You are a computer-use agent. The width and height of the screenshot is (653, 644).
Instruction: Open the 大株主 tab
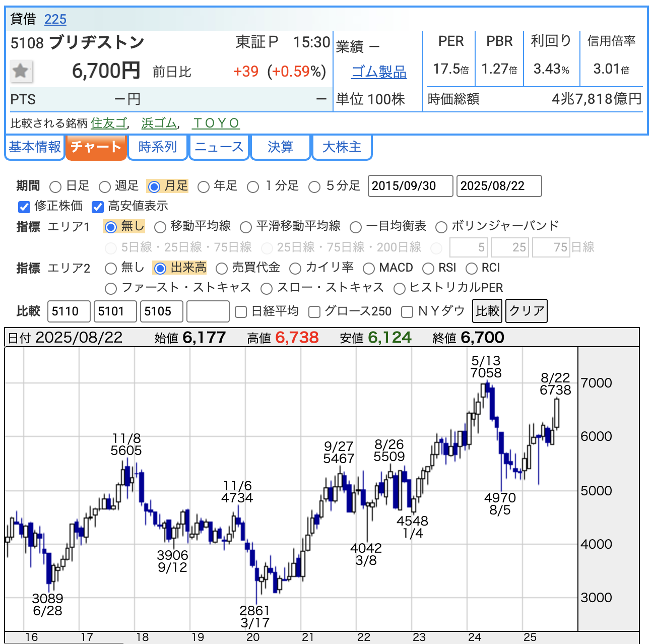coord(342,147)
